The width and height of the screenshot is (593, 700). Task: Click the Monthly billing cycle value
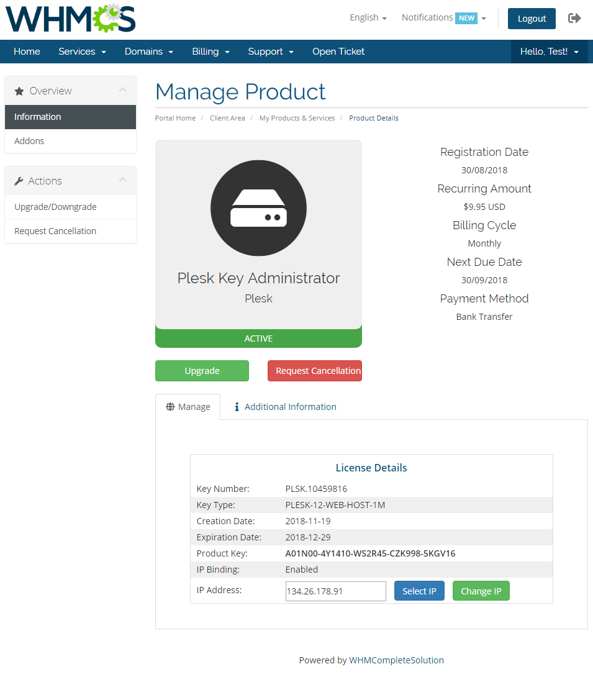[x=484, y=243]
